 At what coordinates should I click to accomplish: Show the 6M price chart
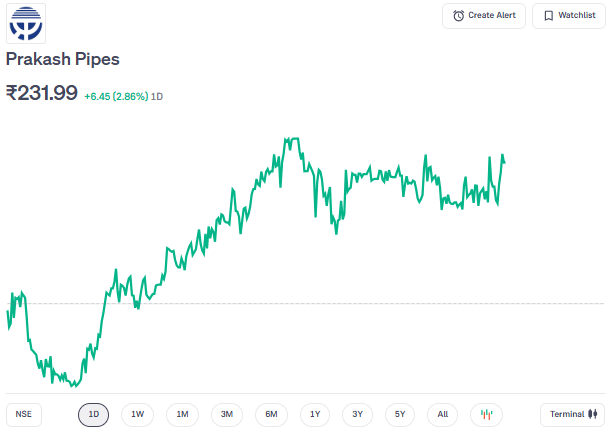coord(271,414)
